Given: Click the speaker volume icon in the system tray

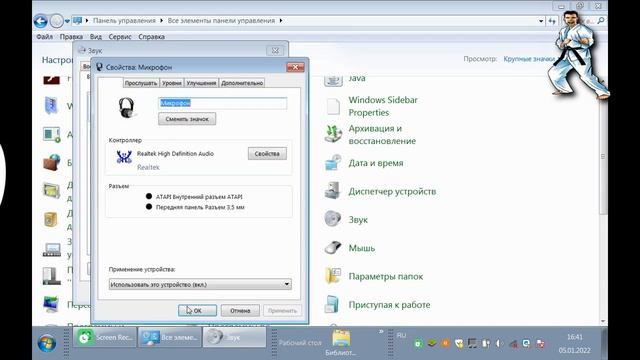Looking at the screenshot, I should coord(499,344).
